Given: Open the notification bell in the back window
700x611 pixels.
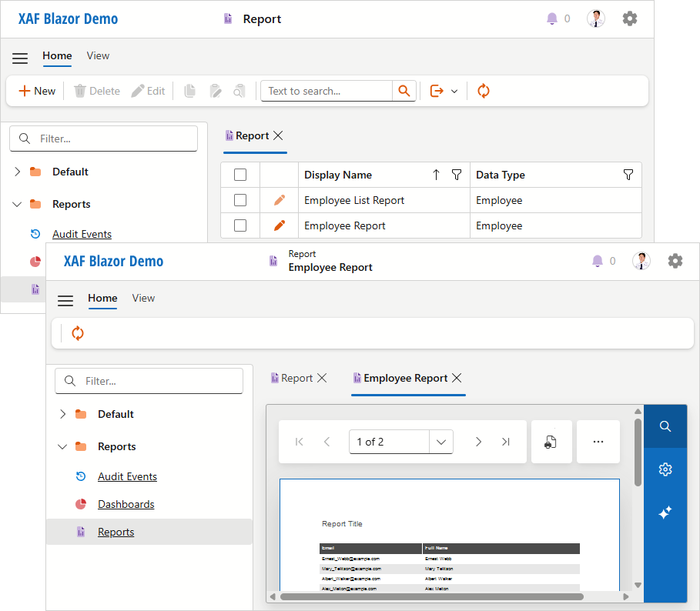Looking at the screenshot, I should [552, 18].
